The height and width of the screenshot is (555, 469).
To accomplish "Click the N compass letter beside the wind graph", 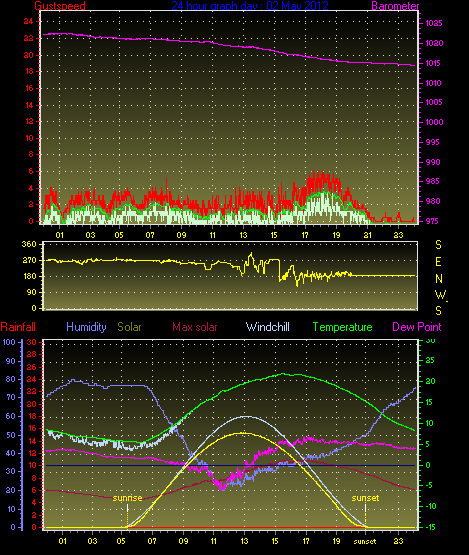I will coord(439,279).
